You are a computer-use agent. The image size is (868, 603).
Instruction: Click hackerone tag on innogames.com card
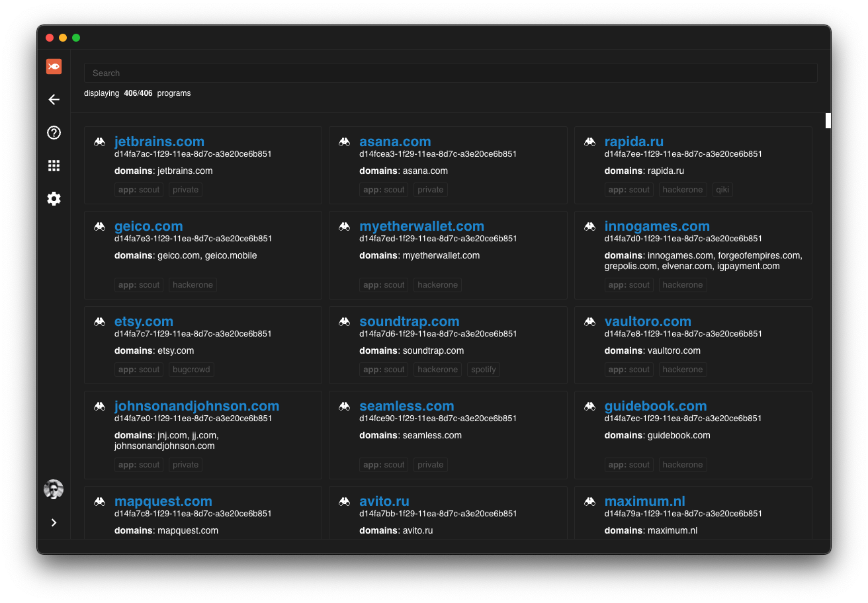pos(683,285)
